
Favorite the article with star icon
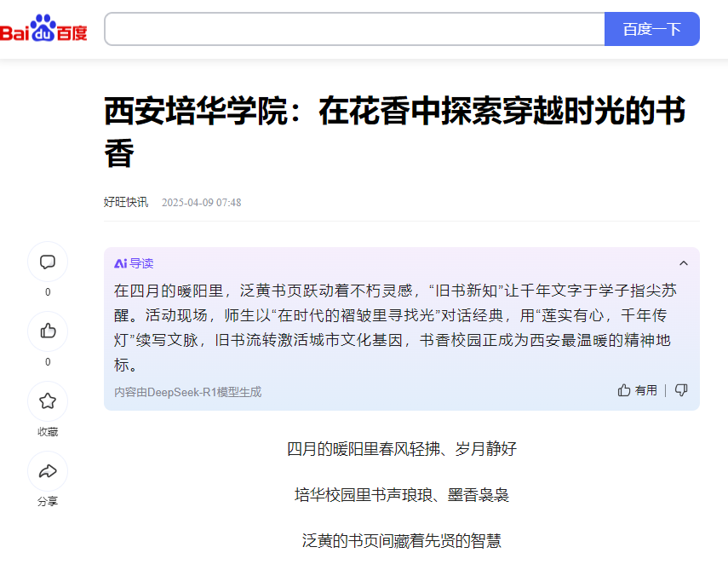[48, 401]
